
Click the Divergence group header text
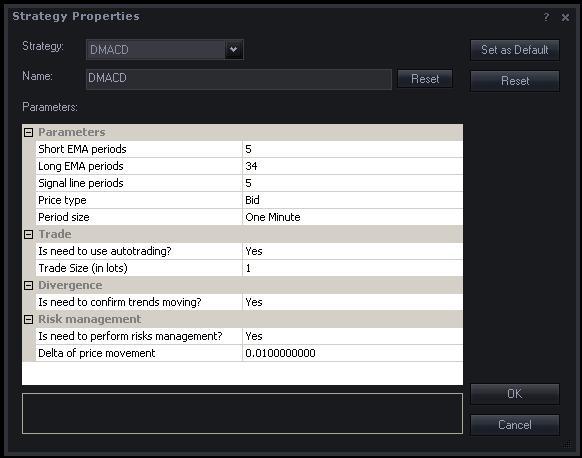(x=70, y=285)
